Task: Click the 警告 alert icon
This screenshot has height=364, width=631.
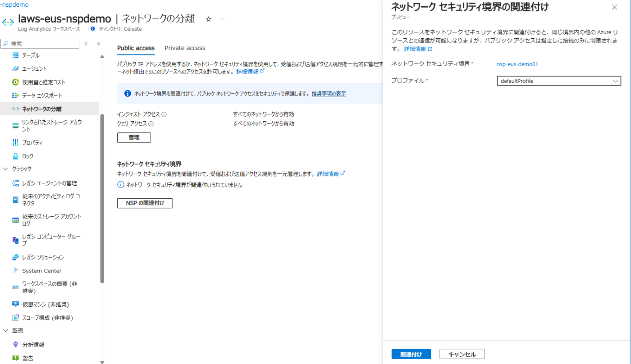Action: [x=15, y=358]
